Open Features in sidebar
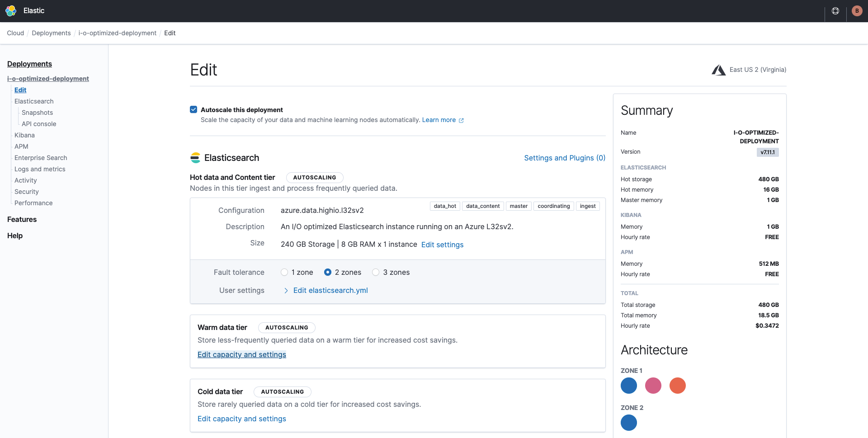This screenshot has height=438, width=868. point(22,219)
